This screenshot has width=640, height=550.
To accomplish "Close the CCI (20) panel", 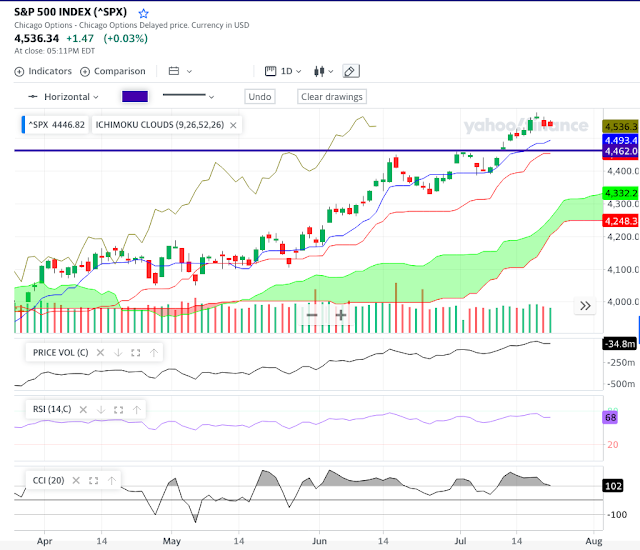I will (76, 481).
